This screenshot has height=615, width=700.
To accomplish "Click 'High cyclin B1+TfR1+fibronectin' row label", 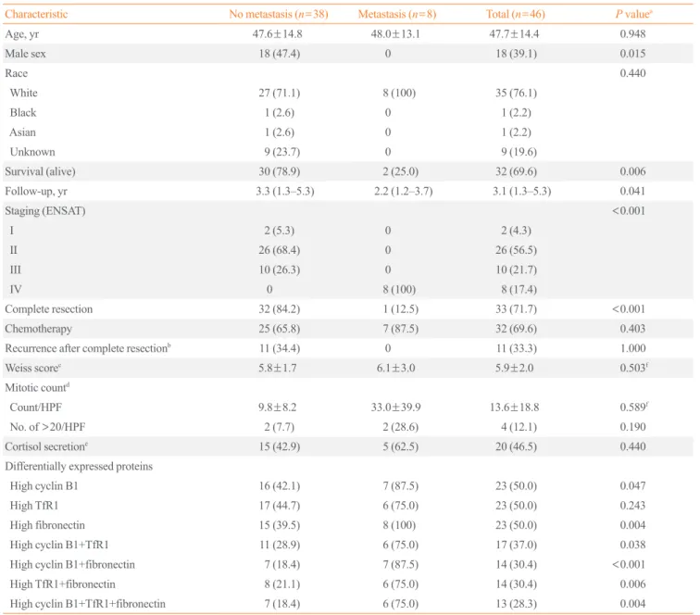I will [87, 604].
